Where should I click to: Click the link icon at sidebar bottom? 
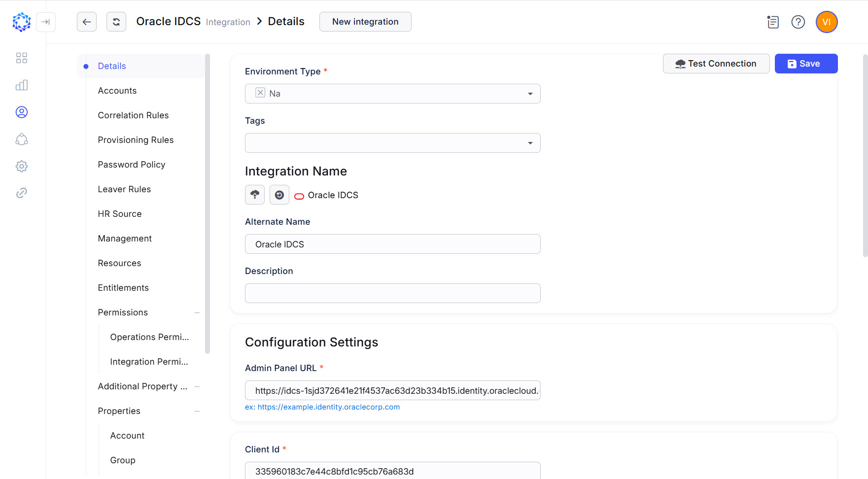coord(21,193)
